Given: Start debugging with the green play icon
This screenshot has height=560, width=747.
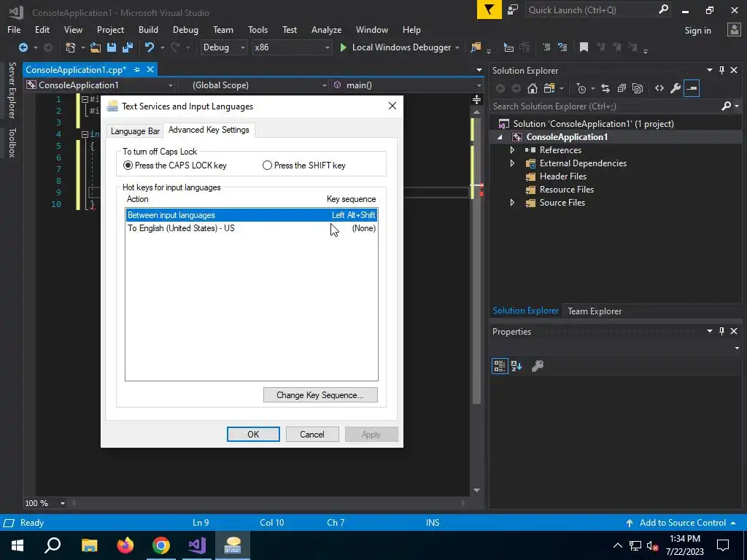Looking at the screenshot, I should coord(343,47).
